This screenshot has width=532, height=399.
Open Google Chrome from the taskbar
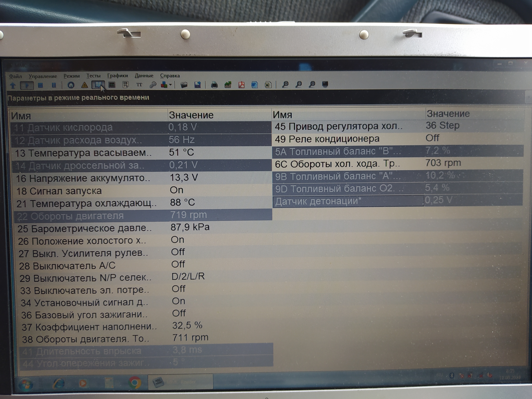[x=135, y=382]
